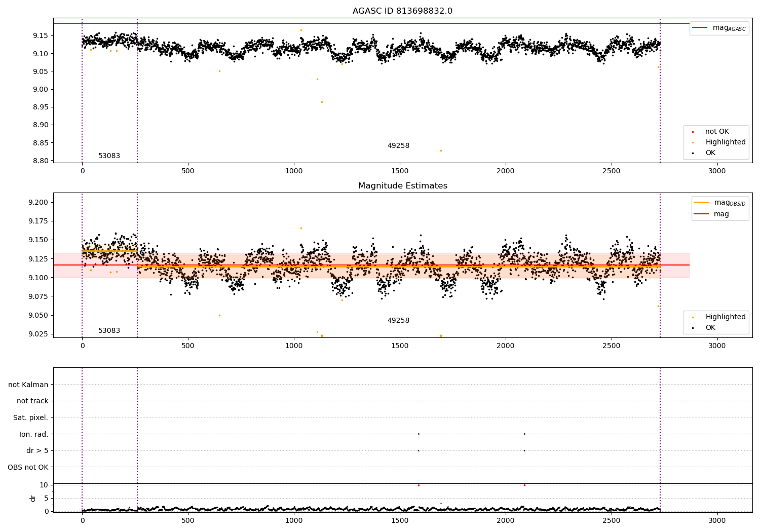Click the '8.80' tick on top y-axis
Screen dimensions: 760x532
click(x=41, y=161)
